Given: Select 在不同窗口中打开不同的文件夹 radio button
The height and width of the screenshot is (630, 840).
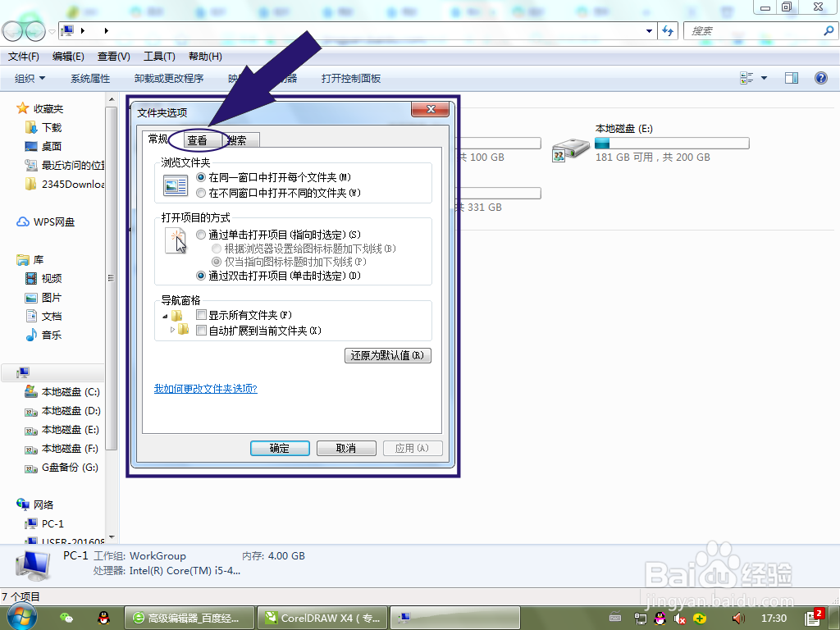Looking at the screenshot, I should click(201, 192).
